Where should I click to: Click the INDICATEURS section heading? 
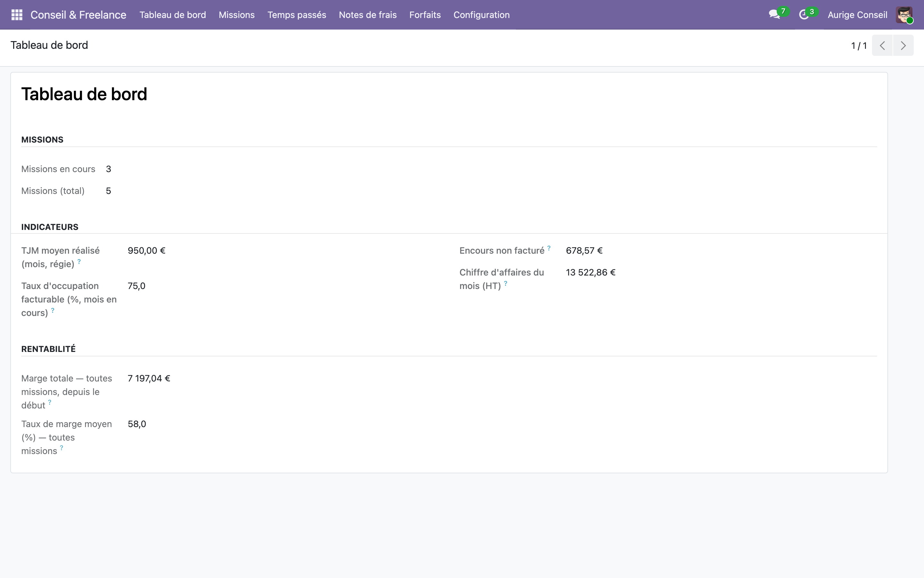click(50, 227)
